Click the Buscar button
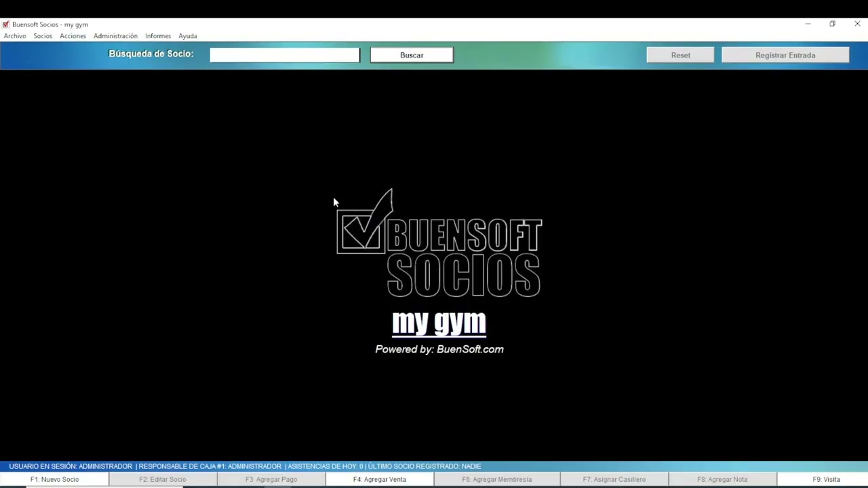Image resolution: width=868 pixels, height=488 pixels. click(412, 55)
